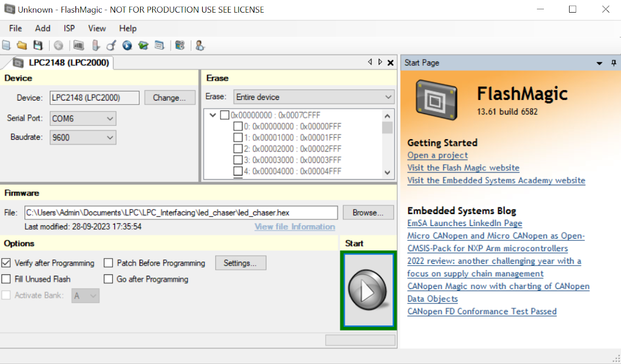Click the eraser icon in toolbar
621x364 pixels.
tap(96, 46)
